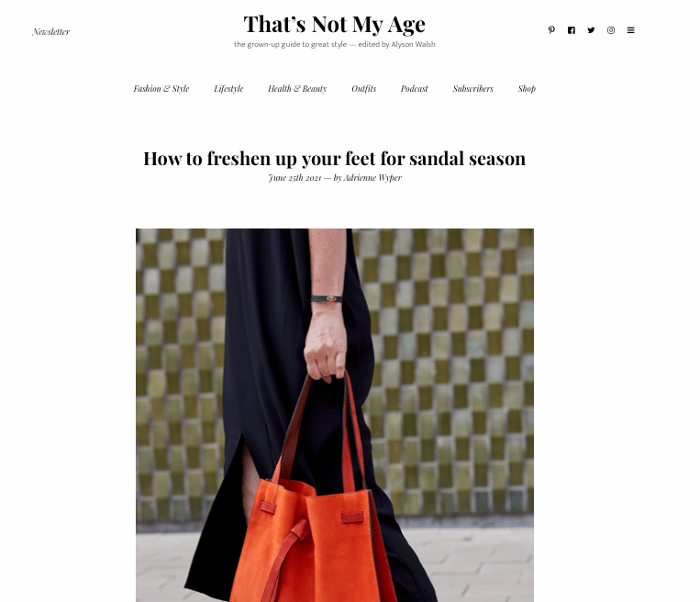The height and width of the screenshot is (602, 700).
Task: Click the black bracelet in the photo
Action: pyautogui.click(x=327, y=299)
